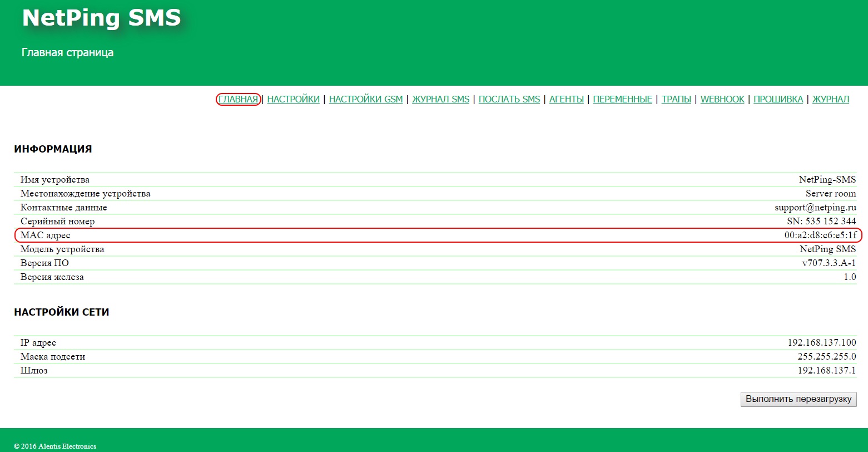
Task: Click the NetPing SMS header title
Action: point(101,18)
